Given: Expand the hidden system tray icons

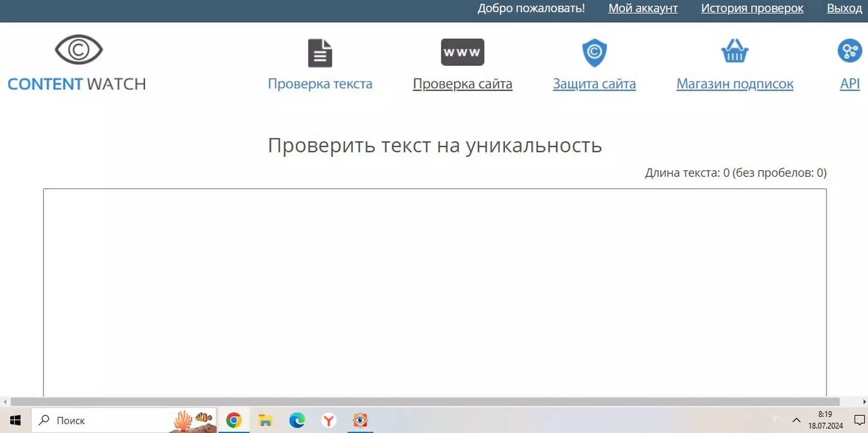Looking at the screenshot, I should click(796, 420).
